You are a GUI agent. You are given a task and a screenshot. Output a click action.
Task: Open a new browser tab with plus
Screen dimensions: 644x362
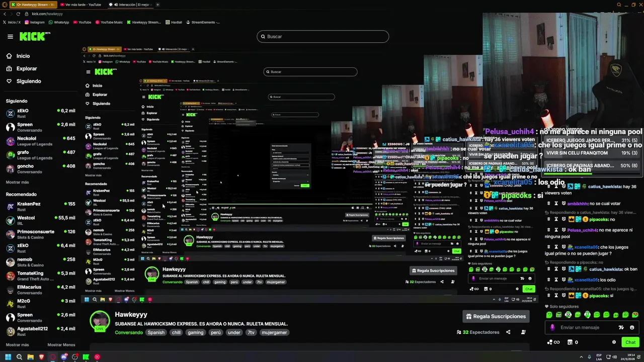point(157,5)
